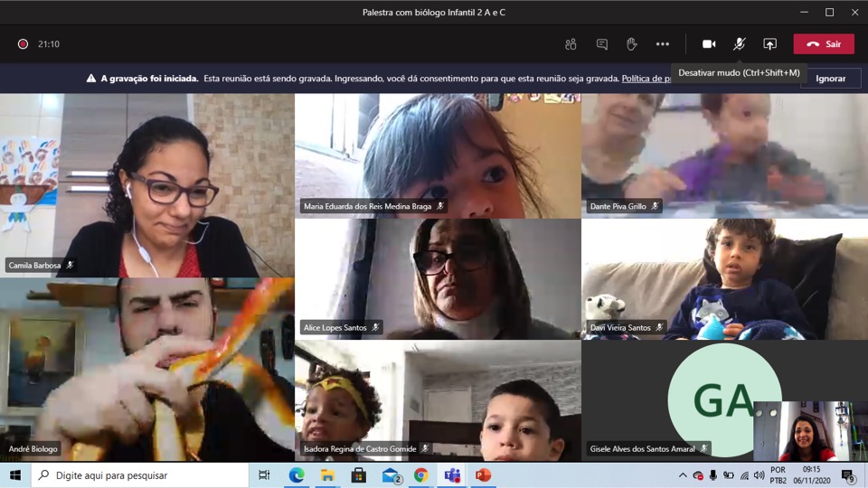Open PowerPoint from the taskbar
Viewport: 868px width, 488px height.
(x=483, y=475)
